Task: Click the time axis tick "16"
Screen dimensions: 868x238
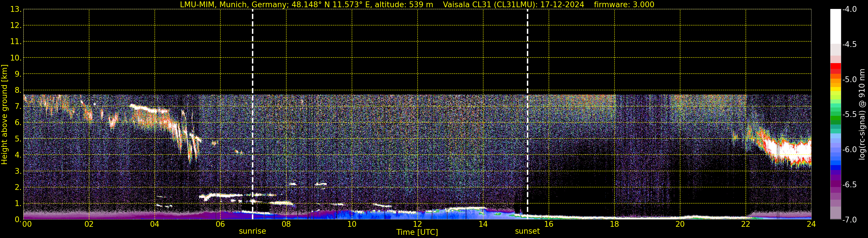Action: (x=549, y=224)
